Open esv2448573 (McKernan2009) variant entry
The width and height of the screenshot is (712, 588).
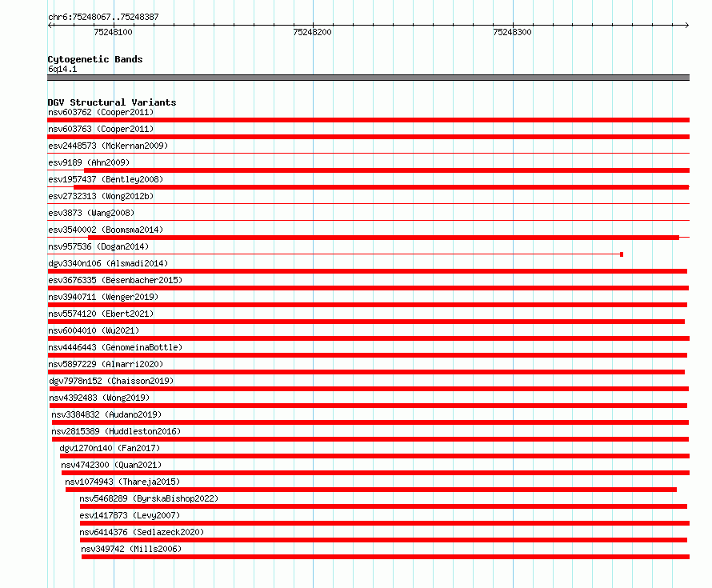click(108, 146)
